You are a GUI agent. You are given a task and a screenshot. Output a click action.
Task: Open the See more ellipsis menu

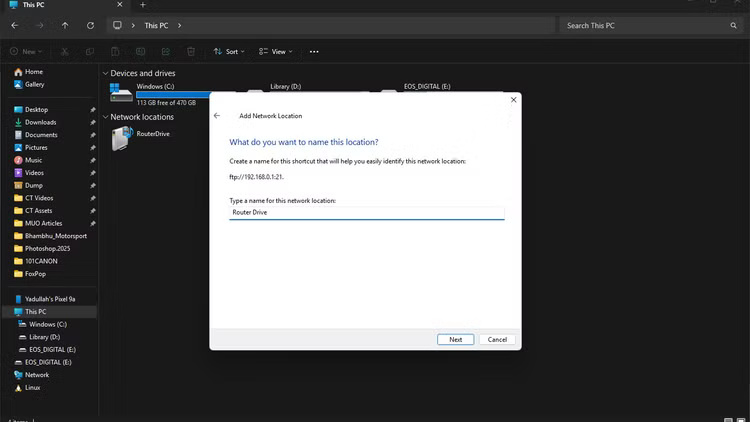coord(314,51)
